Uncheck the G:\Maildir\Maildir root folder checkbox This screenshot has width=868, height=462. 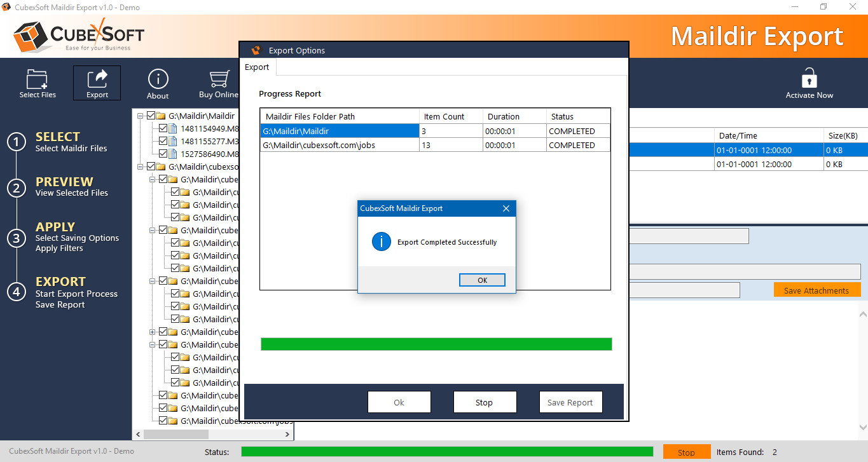click(151, 116)
